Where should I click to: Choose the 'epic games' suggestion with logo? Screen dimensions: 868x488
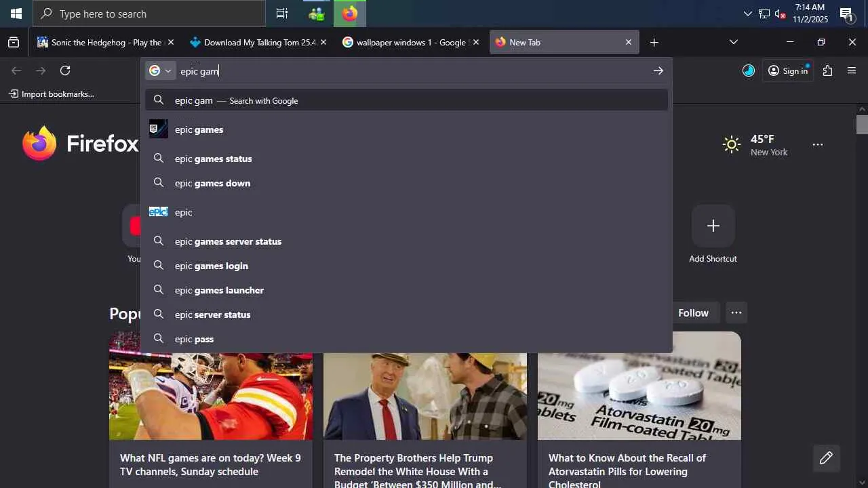point(407,129)
